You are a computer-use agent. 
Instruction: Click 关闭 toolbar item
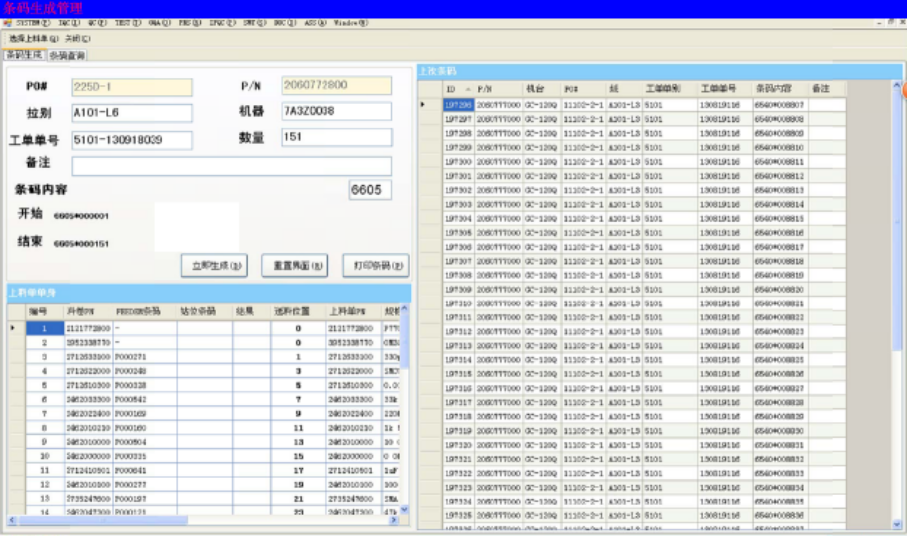point(77,39)
